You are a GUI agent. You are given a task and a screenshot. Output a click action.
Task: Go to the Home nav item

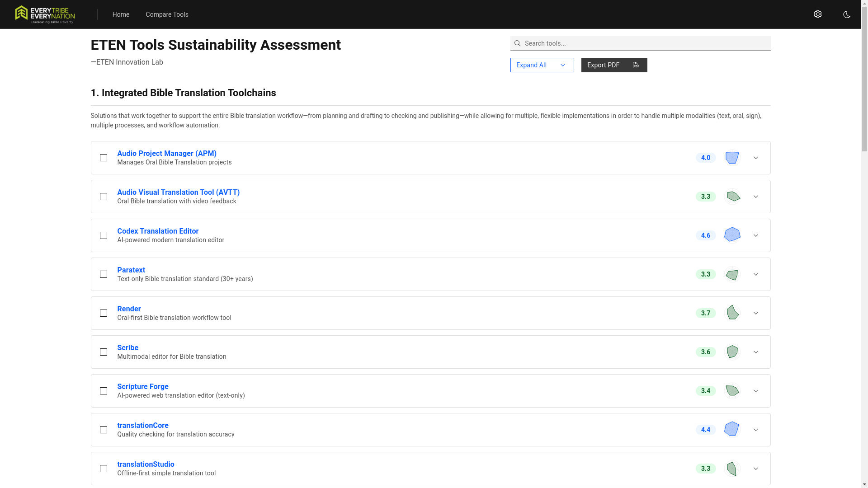pyautogui.click(x=121, y=14)
